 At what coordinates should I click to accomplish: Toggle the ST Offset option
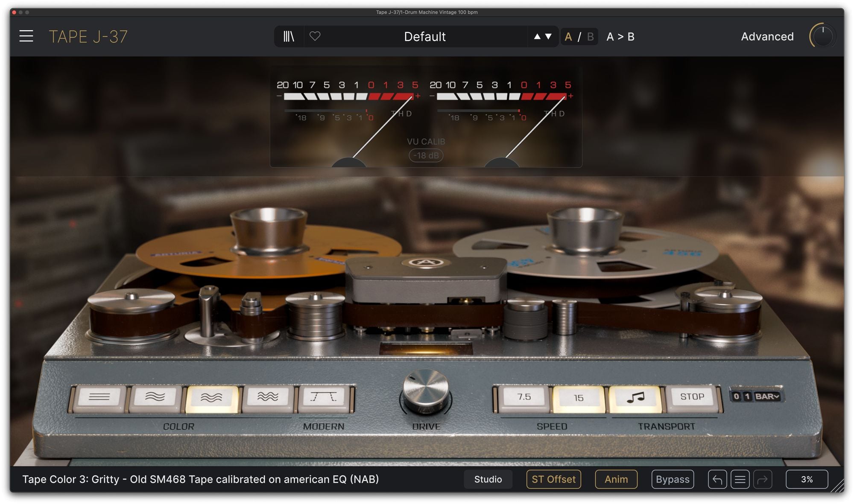click(553, 479)
